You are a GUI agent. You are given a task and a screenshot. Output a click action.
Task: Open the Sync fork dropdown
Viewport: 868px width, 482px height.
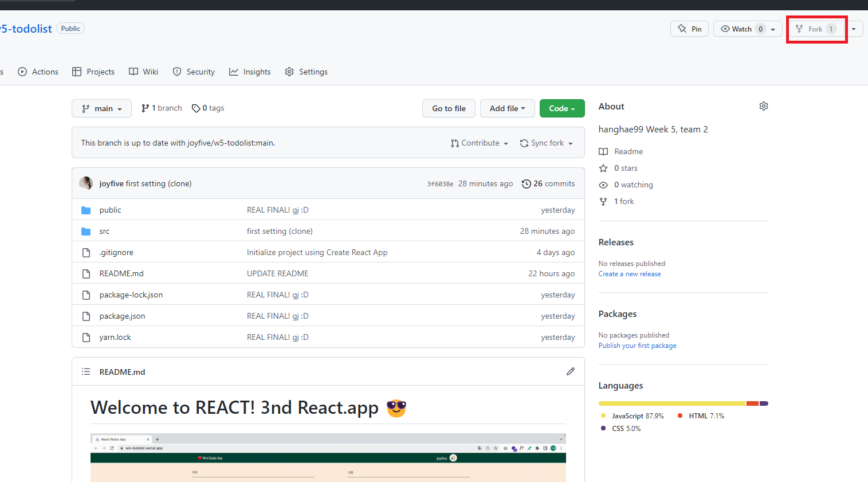click(547, 143)
